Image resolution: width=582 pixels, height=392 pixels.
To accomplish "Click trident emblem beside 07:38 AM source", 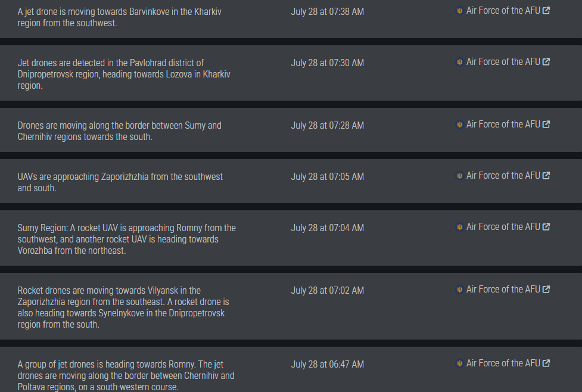I will (459, 11).
